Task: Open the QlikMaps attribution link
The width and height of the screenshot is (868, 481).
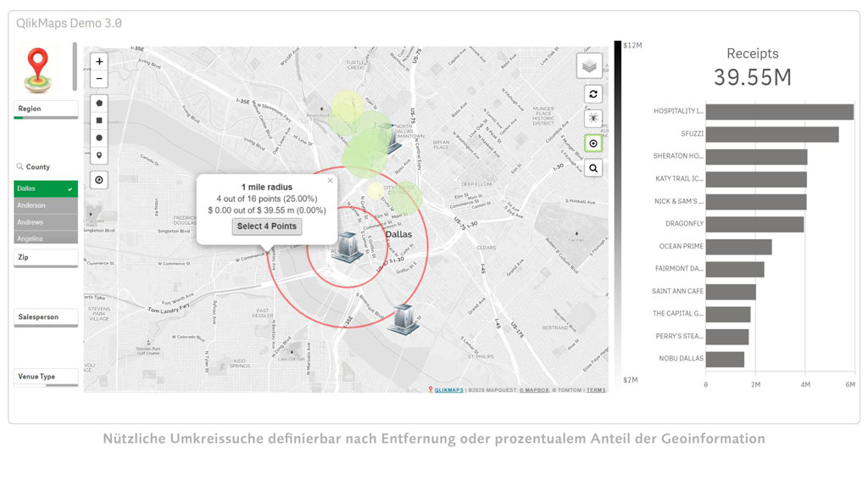Action: pyautogui.click(x=449, y=390)
